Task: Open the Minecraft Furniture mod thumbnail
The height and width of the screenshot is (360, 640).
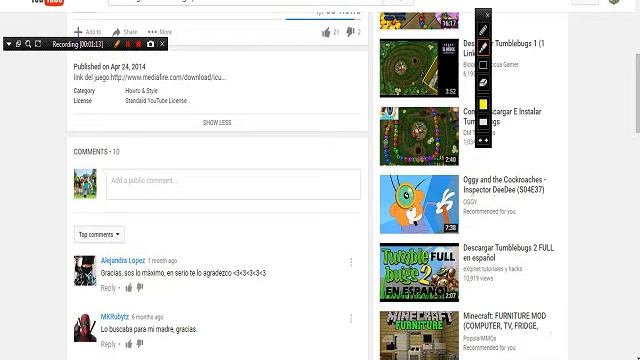Action: [x=419, y=336]
